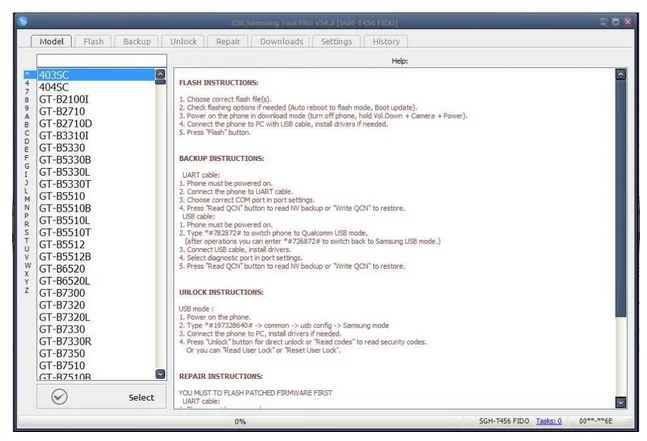Select model GT-B6520
This screenshot has width=647, height=441.
97,269
